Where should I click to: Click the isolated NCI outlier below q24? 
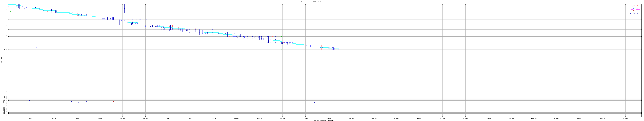36,48
